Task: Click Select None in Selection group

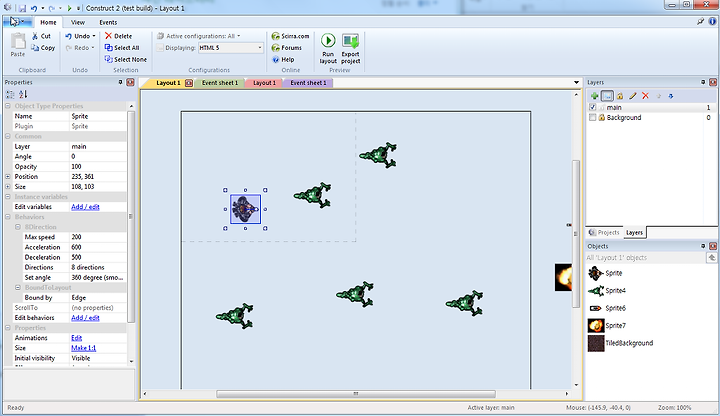Action: tap(126, 60)
